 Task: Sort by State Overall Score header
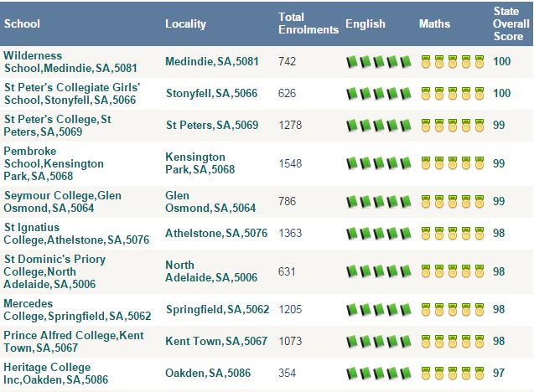[508, 23]
